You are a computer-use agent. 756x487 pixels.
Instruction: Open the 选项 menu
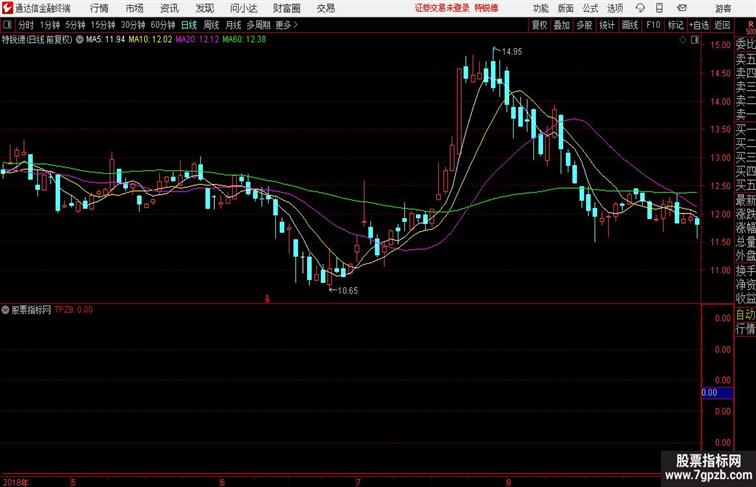tap(615, 8)
